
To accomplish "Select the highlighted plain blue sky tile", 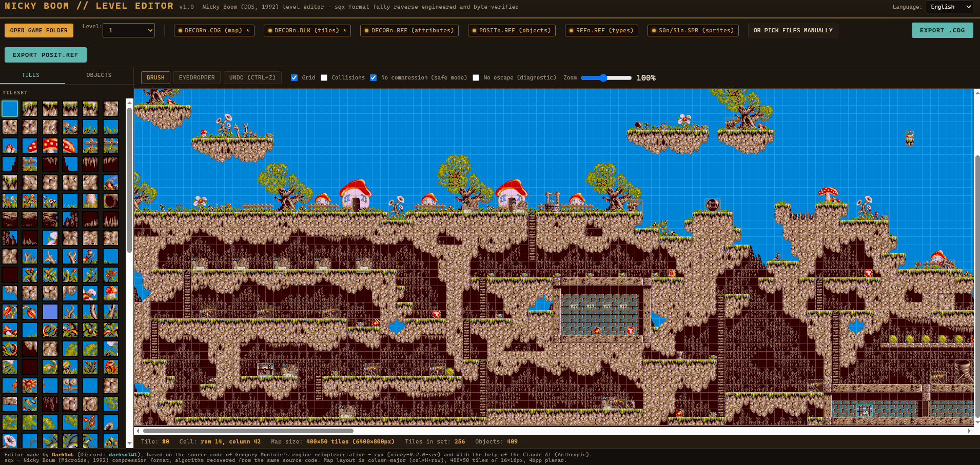I will coord(9,109).
